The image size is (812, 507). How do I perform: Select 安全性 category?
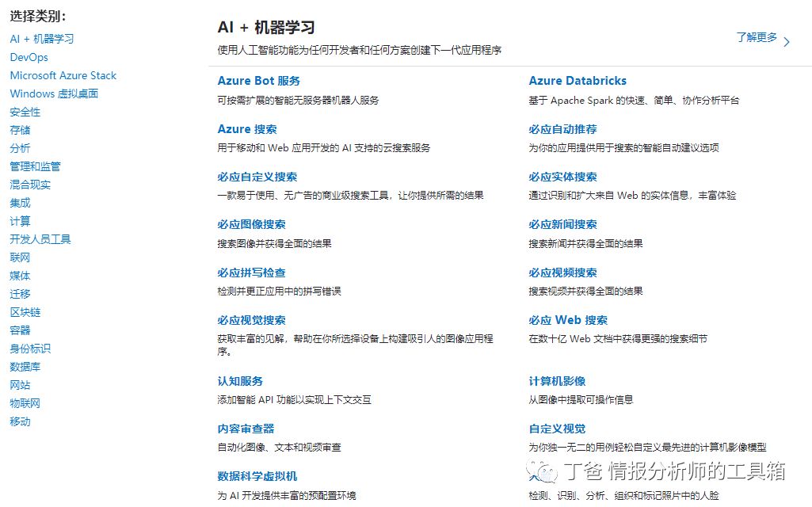[x=25, y=112]
